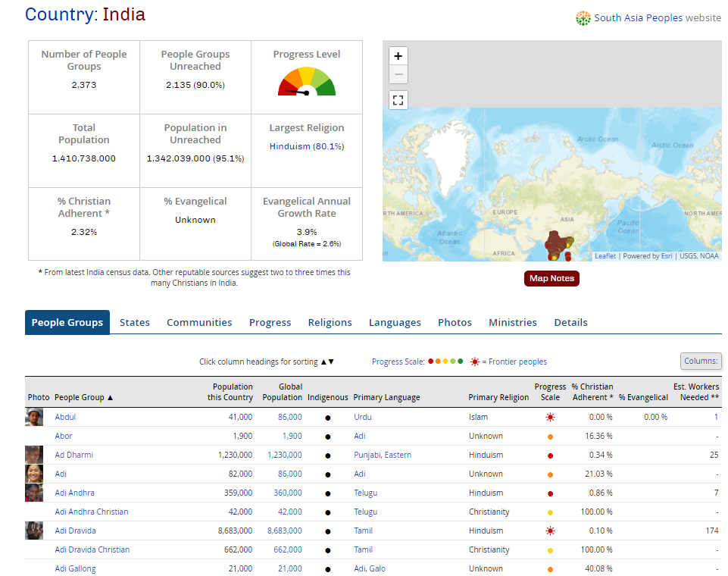Click the Abdul photo thumbnail
Screen dimensions: 728x576
(34, 417)
